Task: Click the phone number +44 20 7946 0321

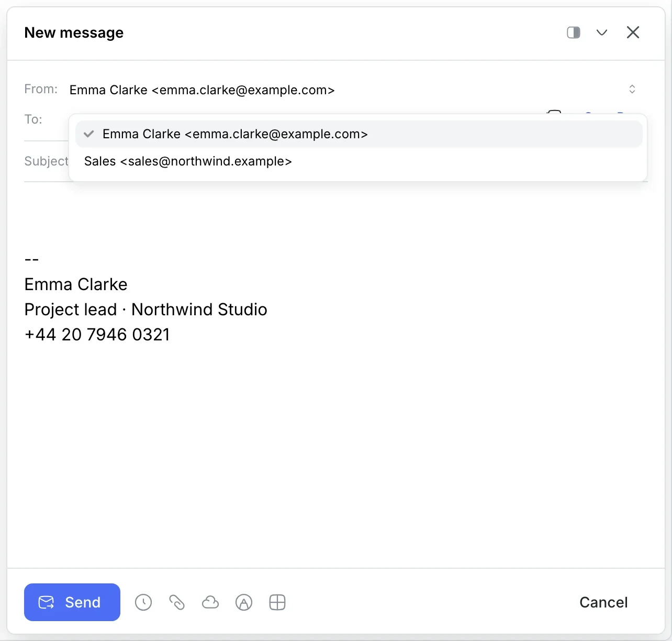Action: click(97, 335)
